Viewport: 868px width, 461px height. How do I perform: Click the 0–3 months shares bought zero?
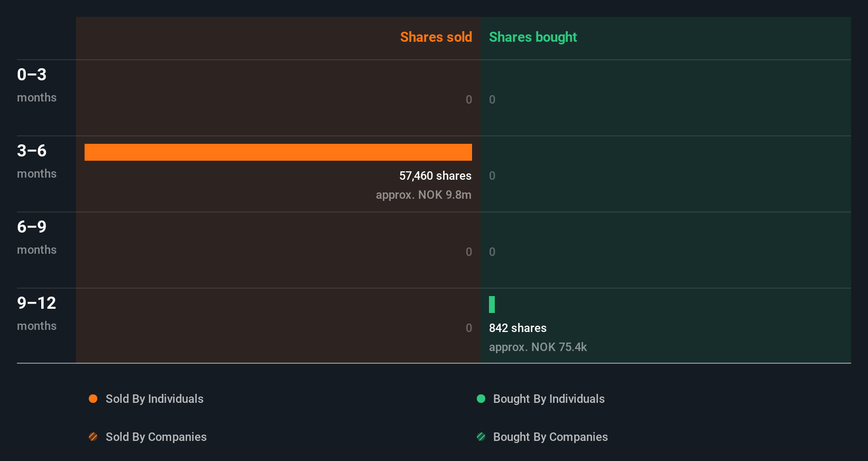point(492,99)
